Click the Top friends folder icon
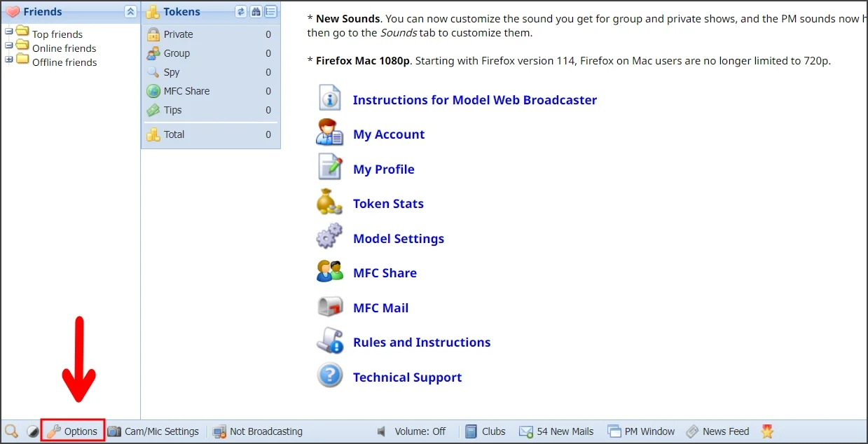 pos(22,32)
